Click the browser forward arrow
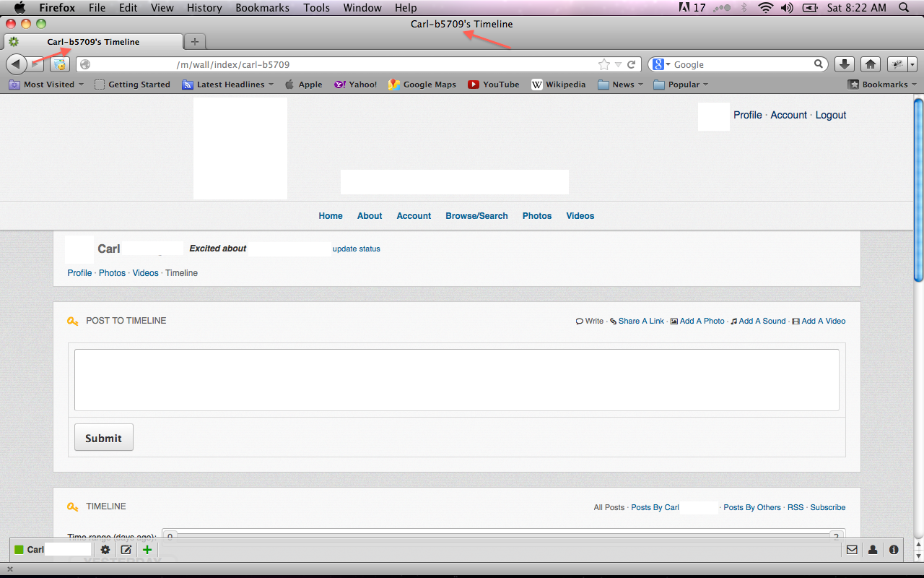This screenshot has height=578, width=924. (35, 64)
